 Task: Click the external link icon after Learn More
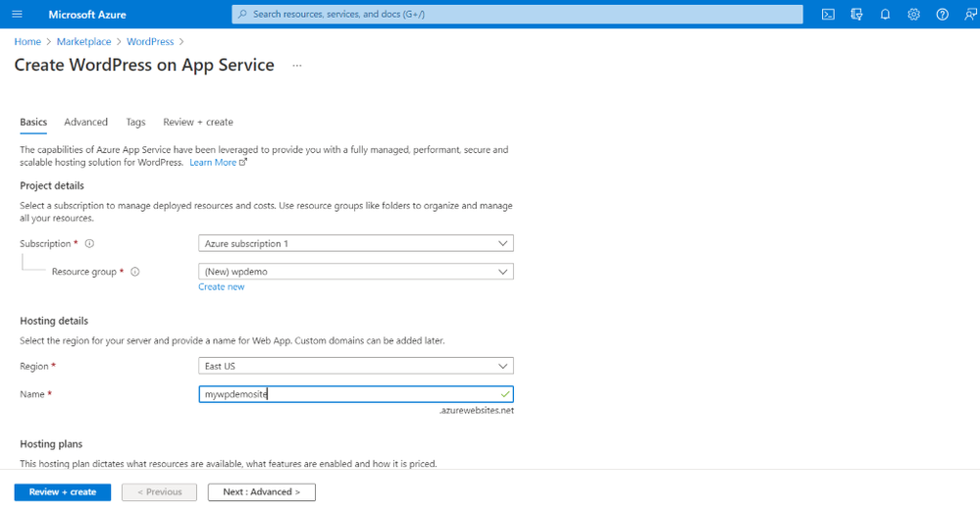(x=243, y=162)
